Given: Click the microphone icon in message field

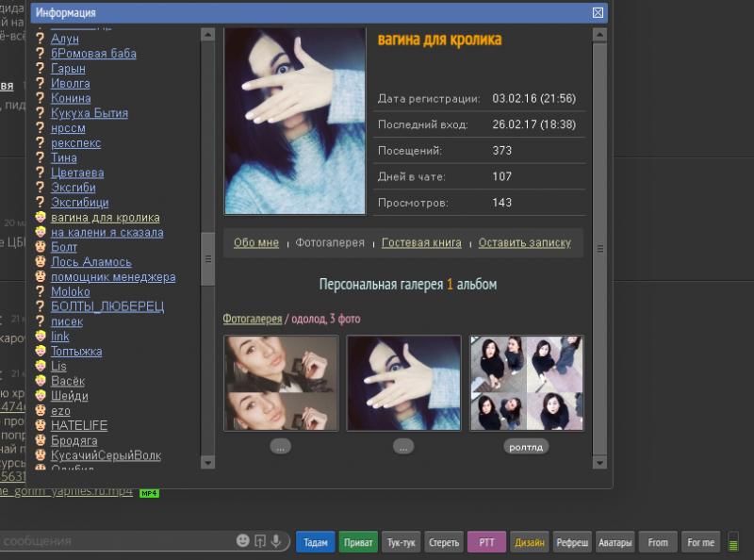Looking at the screenshot, I should (x=276, y=541).
